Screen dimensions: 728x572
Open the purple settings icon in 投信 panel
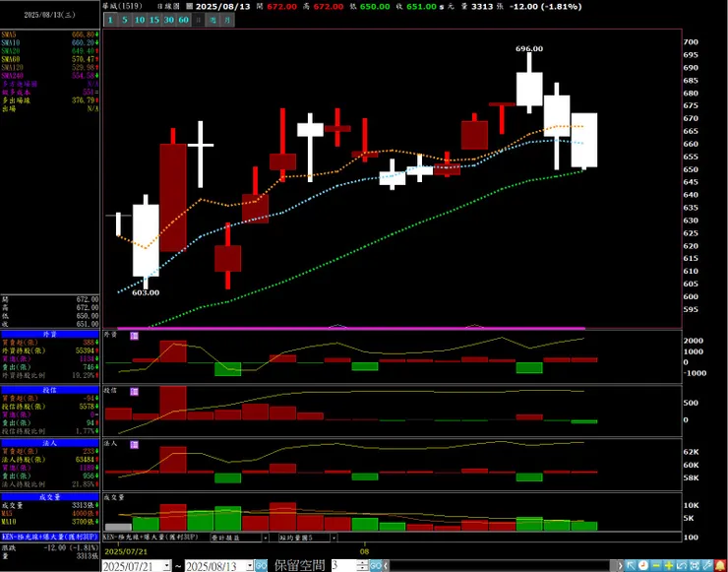pos(134,391)
